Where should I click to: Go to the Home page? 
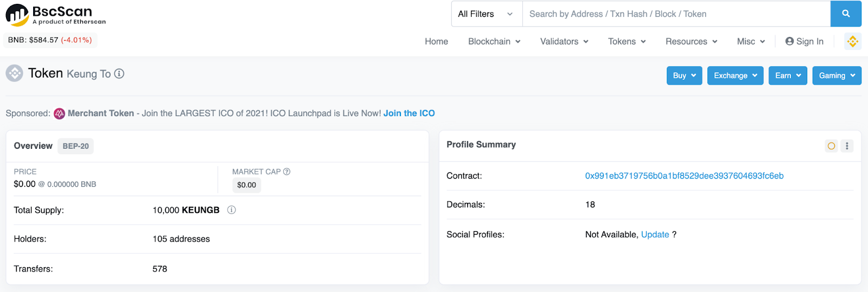click(437, 41)
